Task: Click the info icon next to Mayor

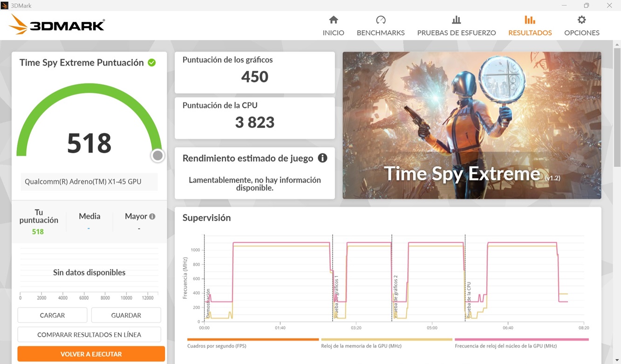Action: (x=152, y=216)
